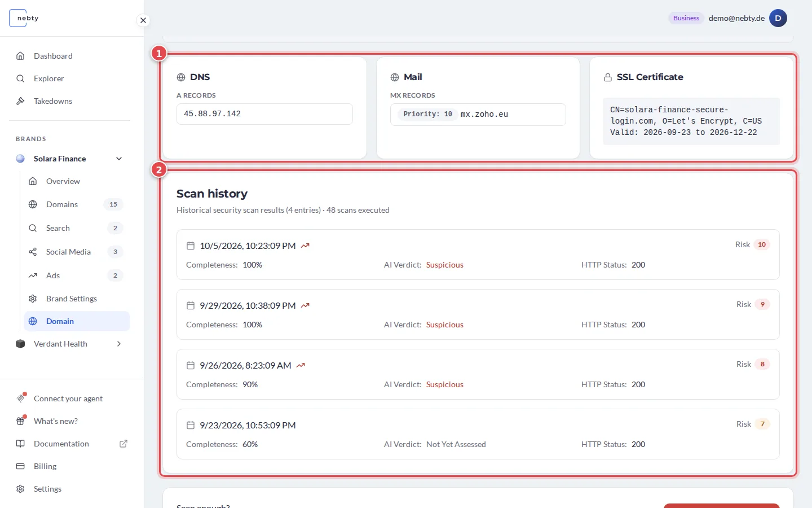Click the Business plan badge
The image size is (812, 508).
click(x=686, y=18)
